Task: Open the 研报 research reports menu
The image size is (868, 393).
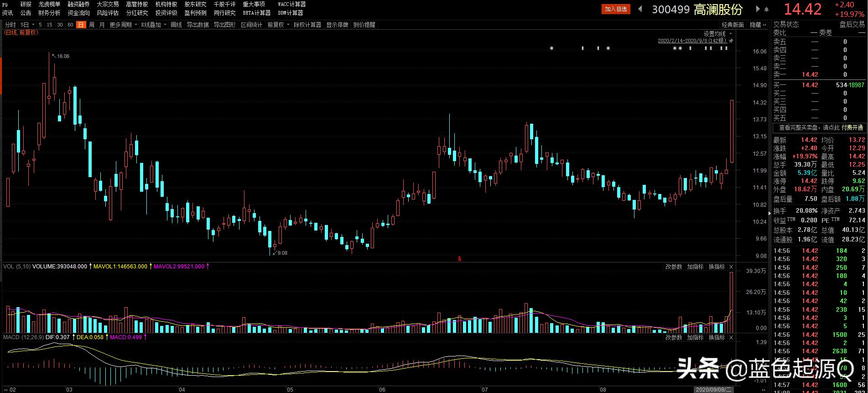Action: pyautogui.click(x=26, y=5)
